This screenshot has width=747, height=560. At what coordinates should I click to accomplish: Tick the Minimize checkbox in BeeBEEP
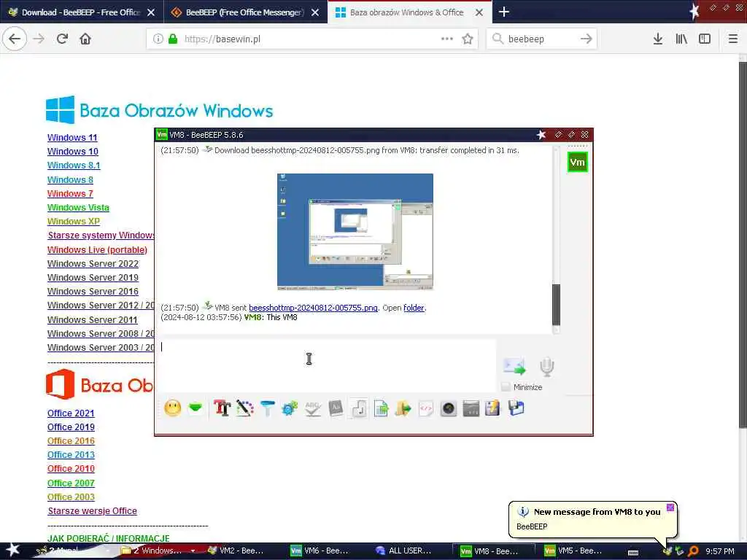pos(506,387)
